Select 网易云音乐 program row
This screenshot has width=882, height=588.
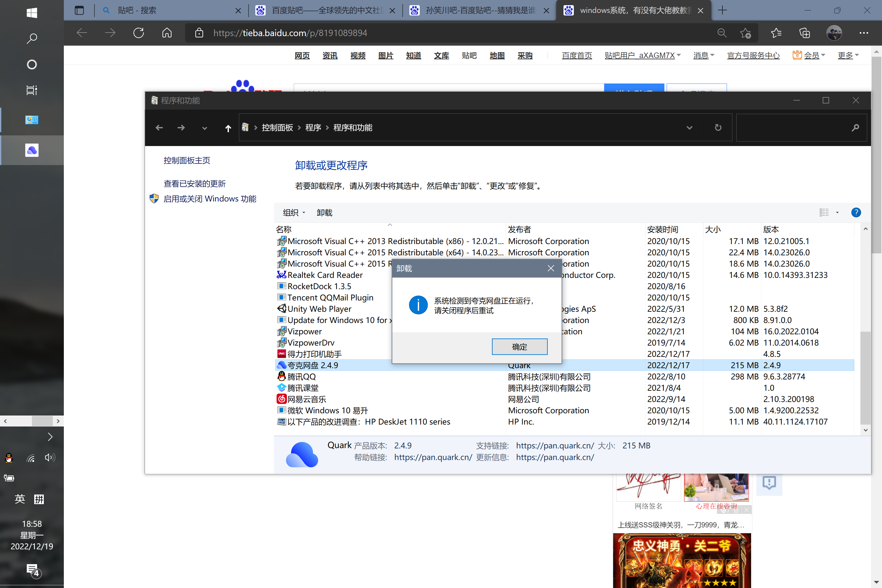click(x=564, y=399)
